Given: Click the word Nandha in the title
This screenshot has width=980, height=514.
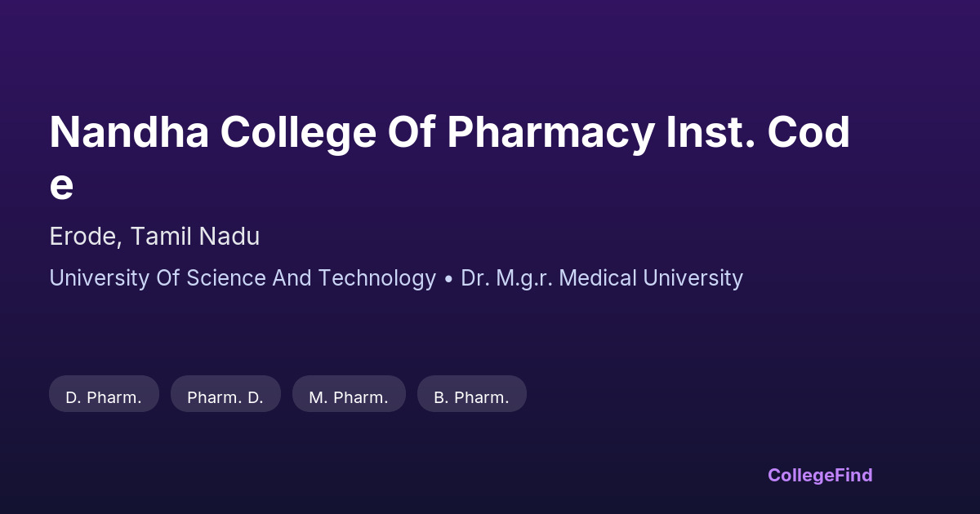Looking at the screenshot, I should click(x=127, y=132).
